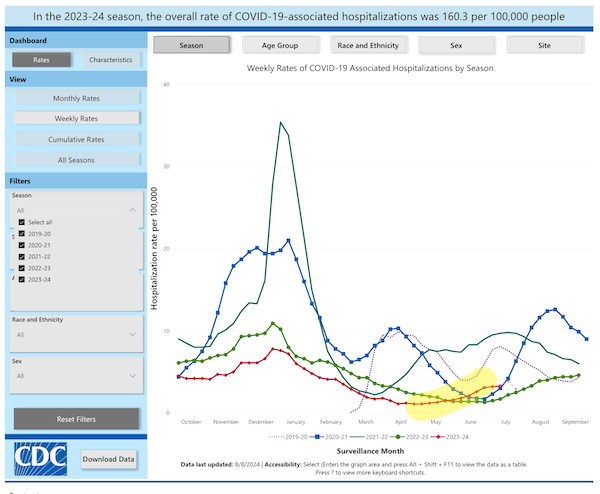Expand the Race and Ethnicity filter dropdown
Viewport: 600px width, 494px height.
(132, 334)
